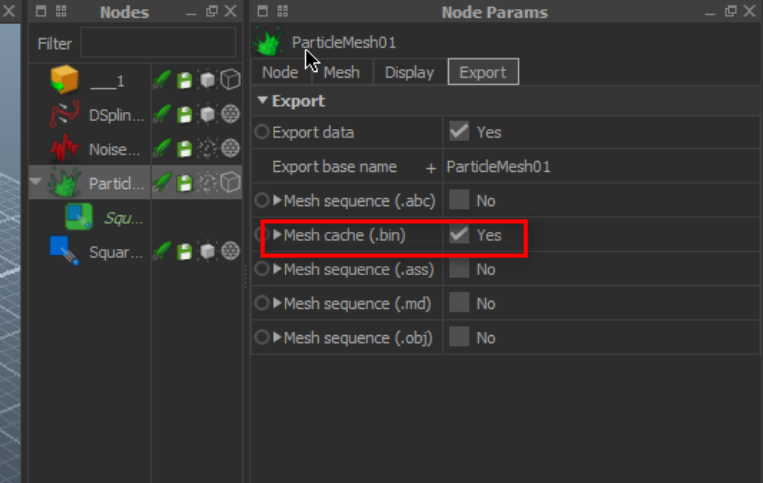Viewport: 763px width, 483px height.
Task: Click the Noise daemon's red waveform icon
Action: [65, 149]
